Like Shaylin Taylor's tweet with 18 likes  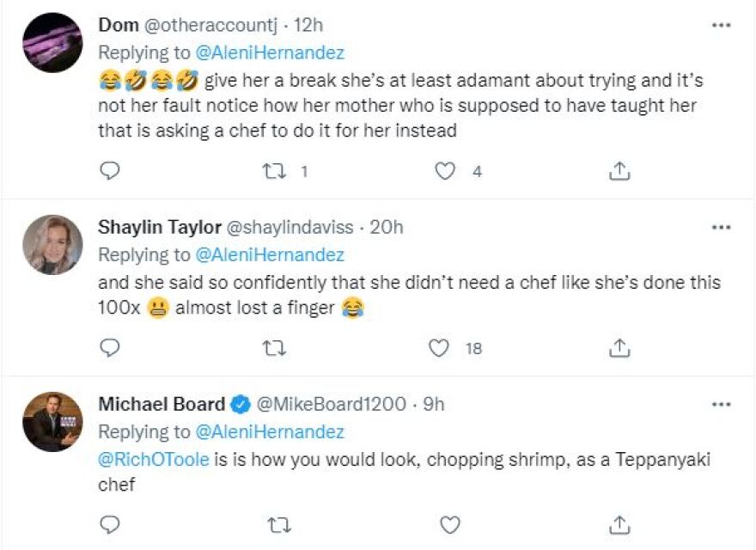click(439, 348)
